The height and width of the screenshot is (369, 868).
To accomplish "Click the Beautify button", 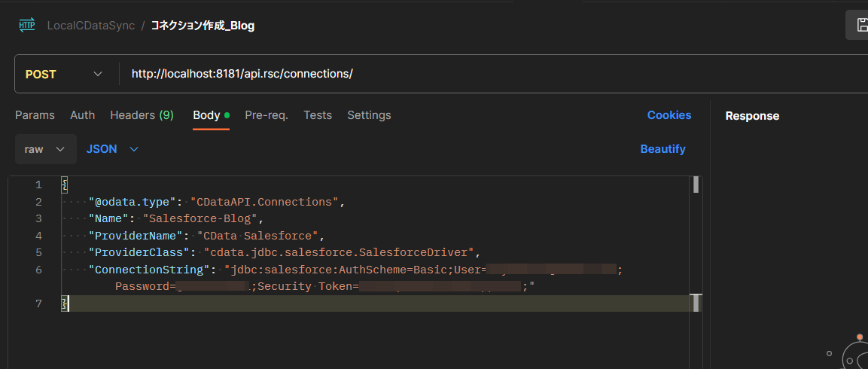I will point(662,149).
